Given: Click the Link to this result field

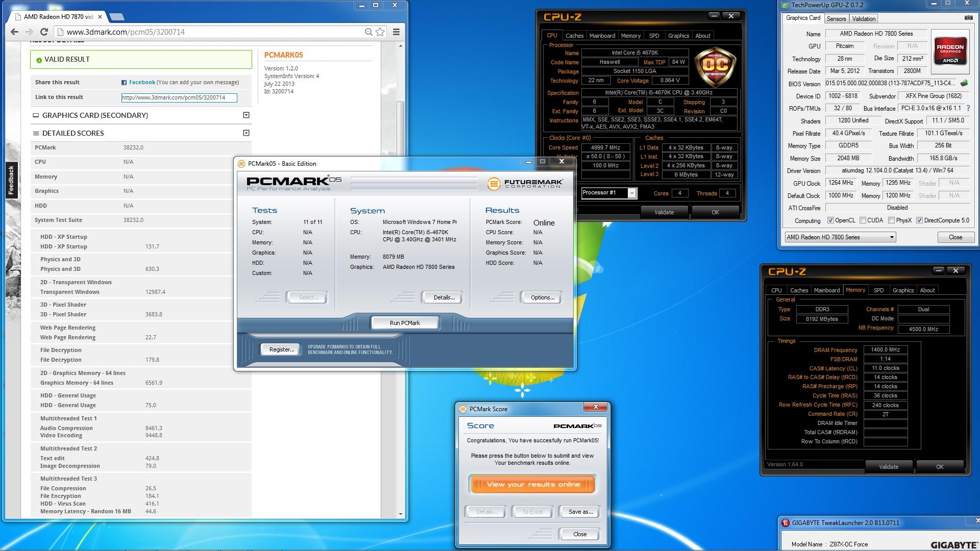Looking at the screenshot, I should [x=179, y=97].
